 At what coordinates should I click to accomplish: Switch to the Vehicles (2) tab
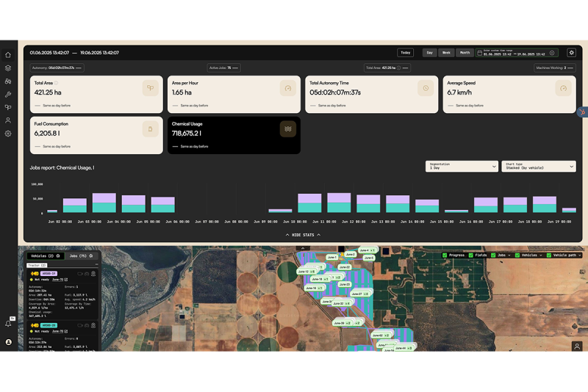pos(46,256)
